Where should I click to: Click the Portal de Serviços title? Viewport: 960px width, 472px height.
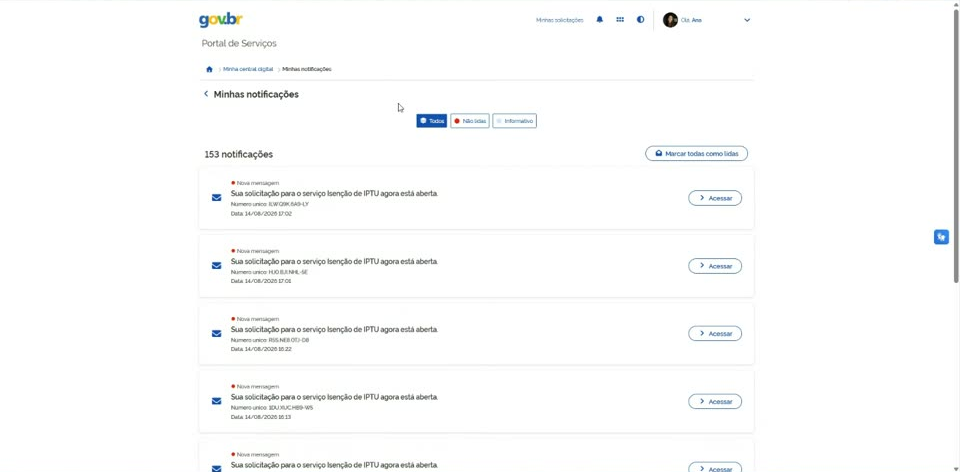click(x=239, y=43)
